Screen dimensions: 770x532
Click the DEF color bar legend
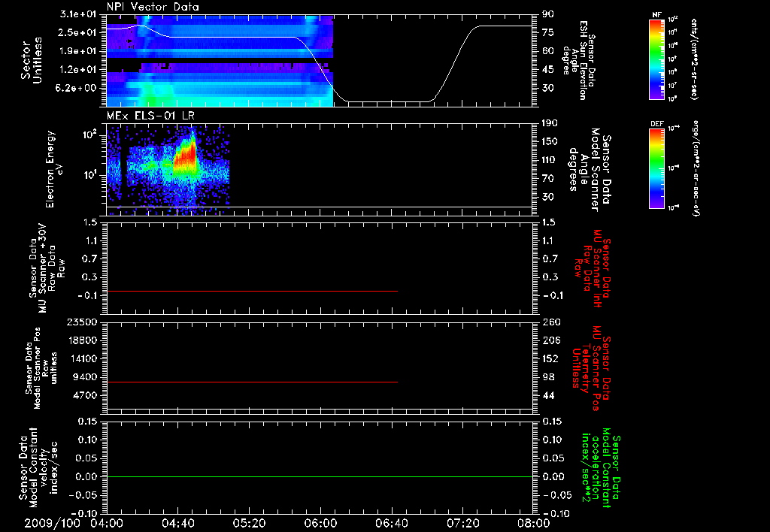(x=656, y=168)
